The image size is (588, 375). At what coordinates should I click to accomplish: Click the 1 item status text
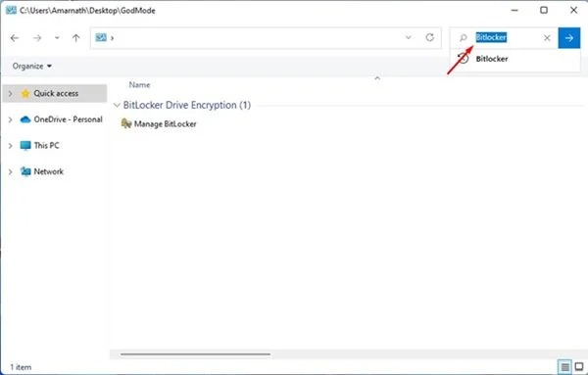(21, 367)
